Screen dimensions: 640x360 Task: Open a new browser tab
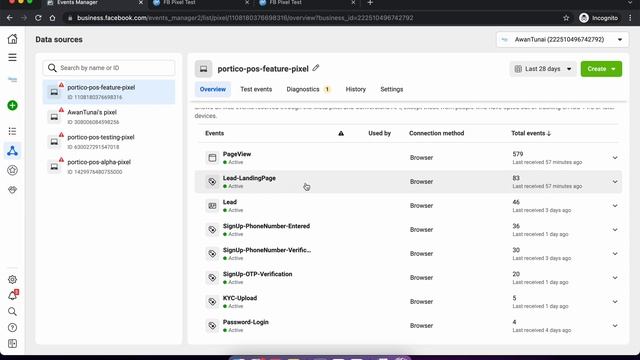[370, 2]
